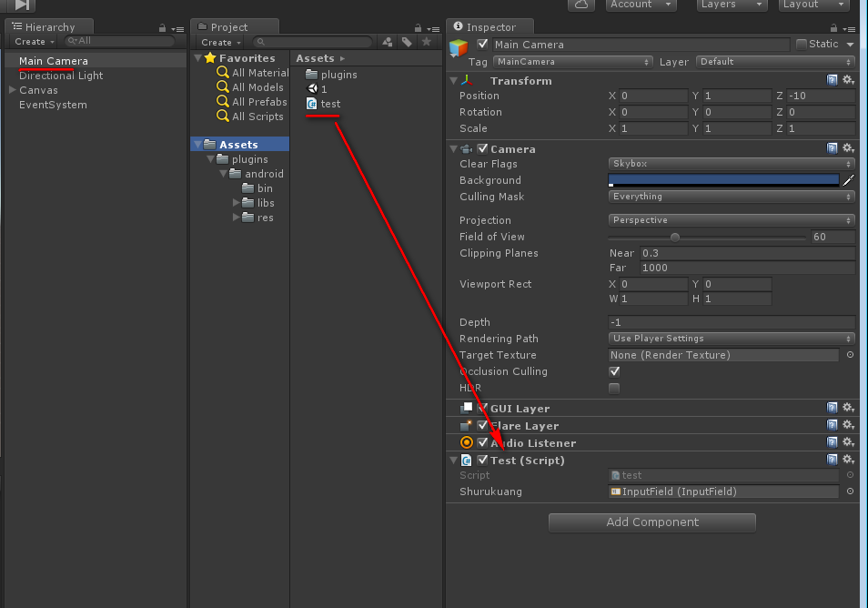Open Transform gear settings
The height and width of the screenshot is (608, 868).
pos(848,80)
